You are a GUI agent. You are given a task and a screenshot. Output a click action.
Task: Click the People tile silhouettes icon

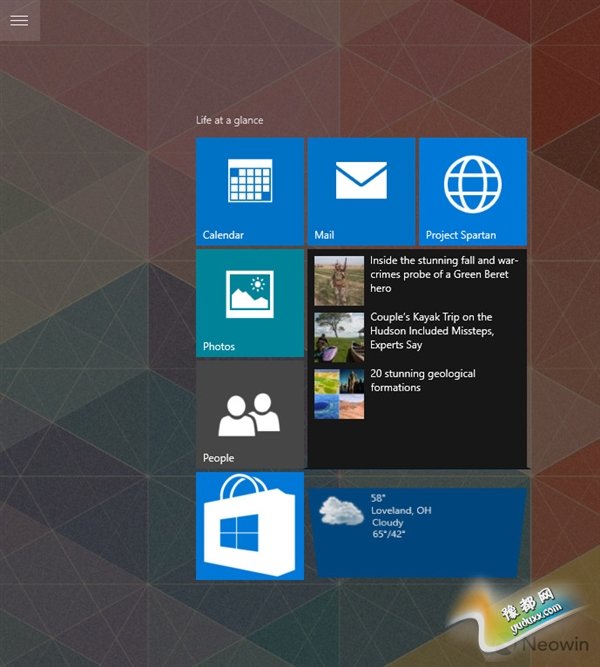(x=249, y=415)
